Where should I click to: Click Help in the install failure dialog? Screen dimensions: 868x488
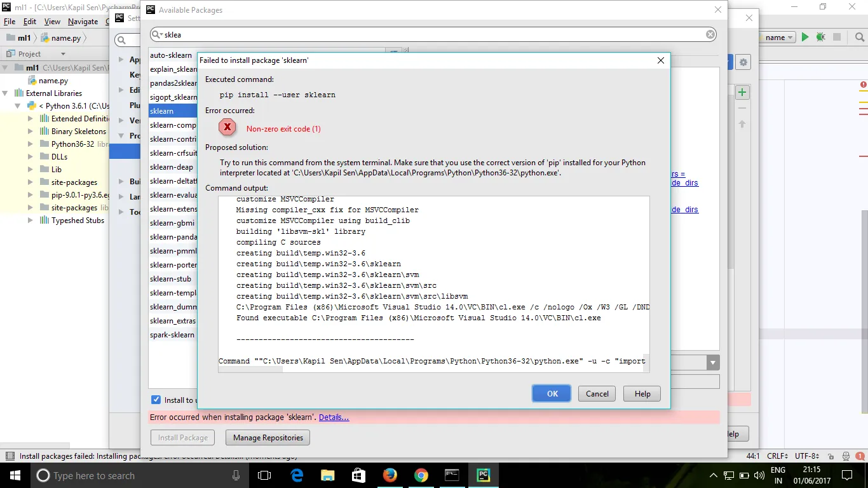coord(642,393)
